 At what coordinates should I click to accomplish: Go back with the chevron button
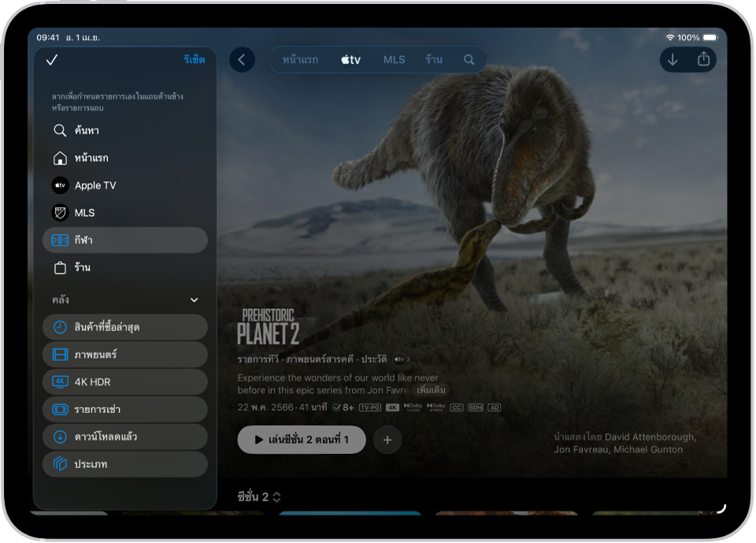pyautogui.click(x=242, y=60)
